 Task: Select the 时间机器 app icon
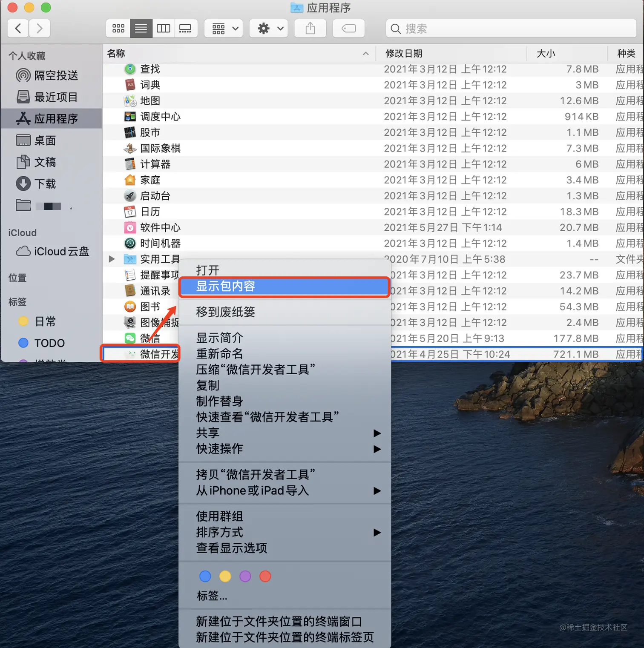coord(130,243)
